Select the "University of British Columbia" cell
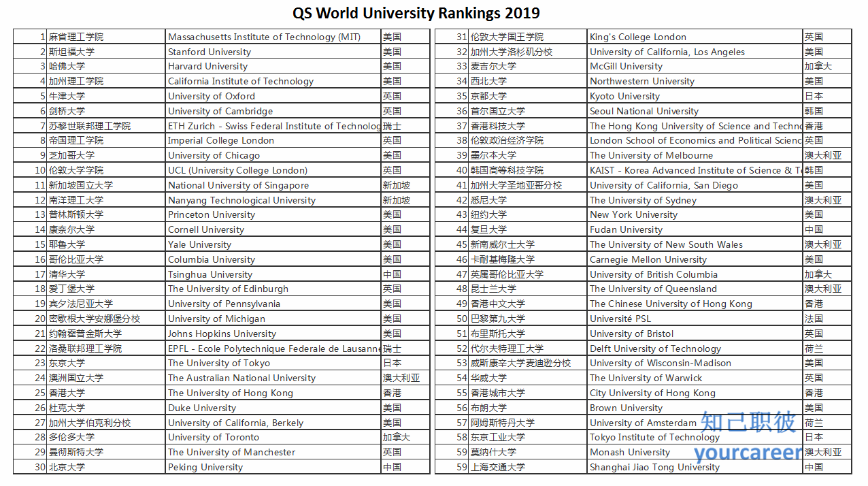This screenshot has height=486, width=868. (x=695, y=274)
